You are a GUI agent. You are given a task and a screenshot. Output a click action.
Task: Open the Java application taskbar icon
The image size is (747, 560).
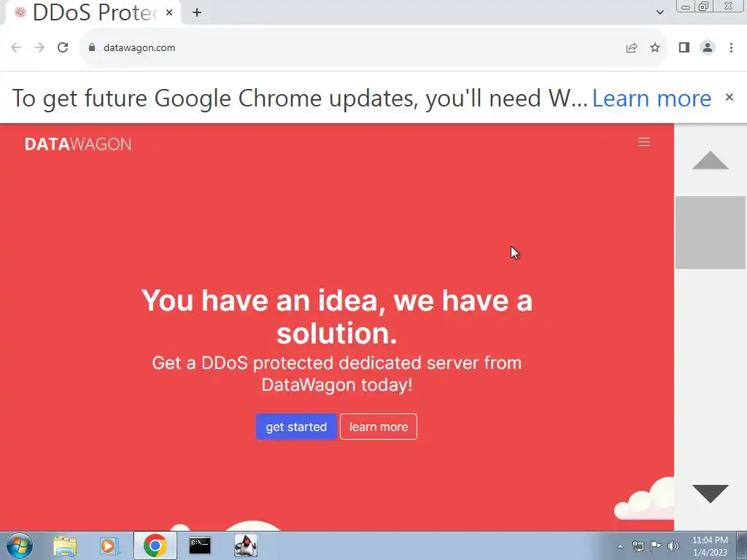point(246,545)
